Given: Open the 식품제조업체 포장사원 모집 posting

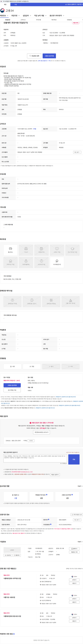Looking at the screenshot, I should (x=12, y=616).
